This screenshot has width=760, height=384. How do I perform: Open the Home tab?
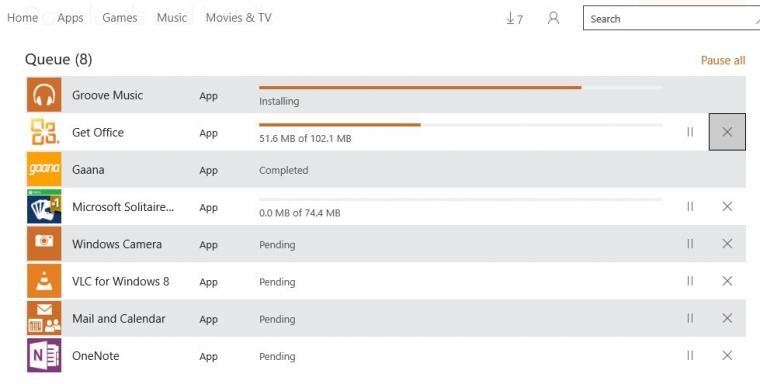tap(22, 18)
